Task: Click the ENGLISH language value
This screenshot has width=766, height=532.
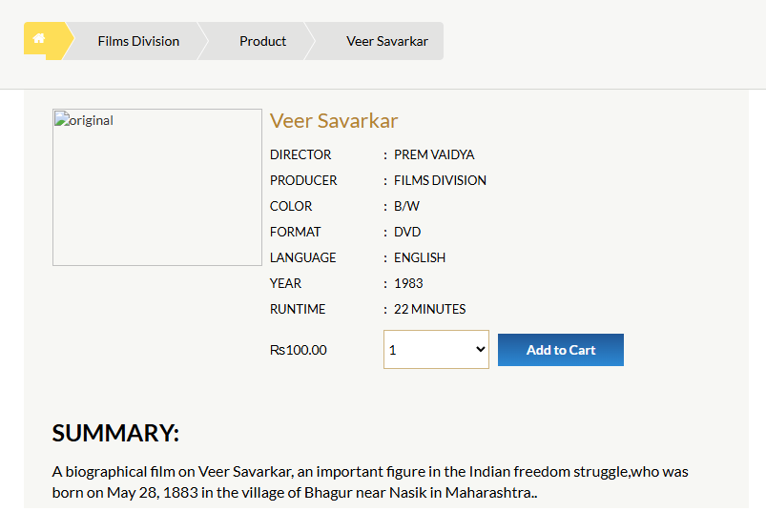Action: coord(420,257)
